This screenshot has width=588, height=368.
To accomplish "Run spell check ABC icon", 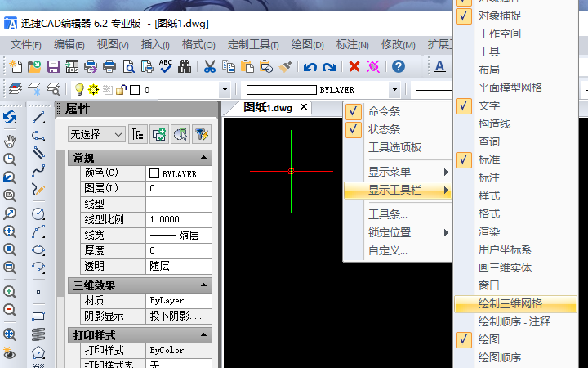I will tap(165, 66).
